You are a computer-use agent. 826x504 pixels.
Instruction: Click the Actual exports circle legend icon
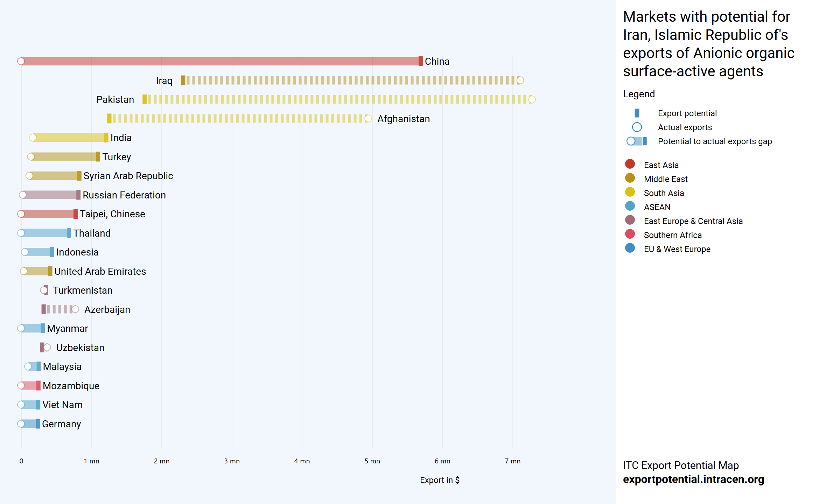(x=637, y=127)
